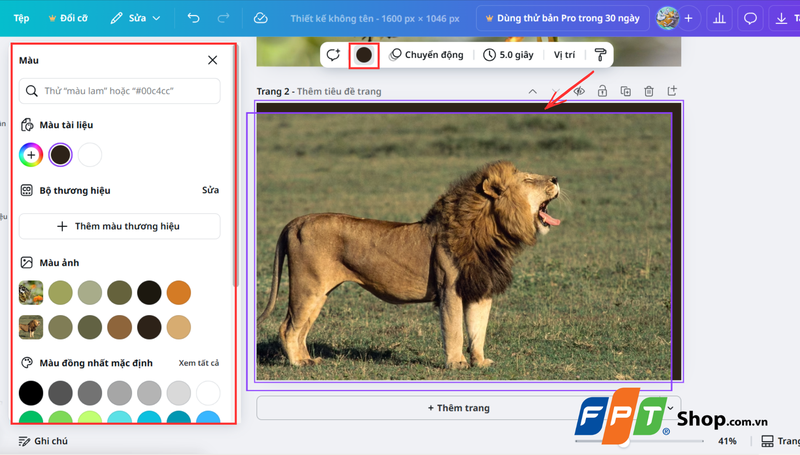Copy style with paint roller icon
Screen dimensions: 800x455
[601, 55]
